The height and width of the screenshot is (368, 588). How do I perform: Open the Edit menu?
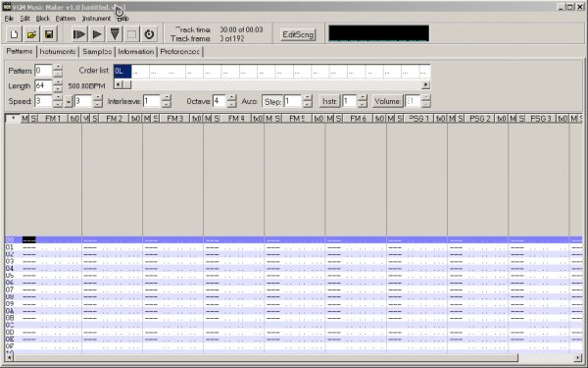tap(24, 19)
